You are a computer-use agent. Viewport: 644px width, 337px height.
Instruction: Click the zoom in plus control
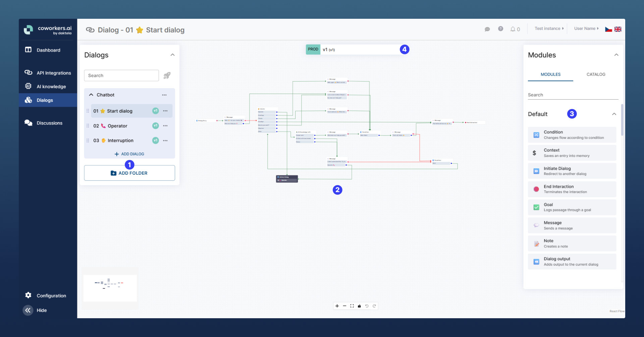(x=337, y=306)
